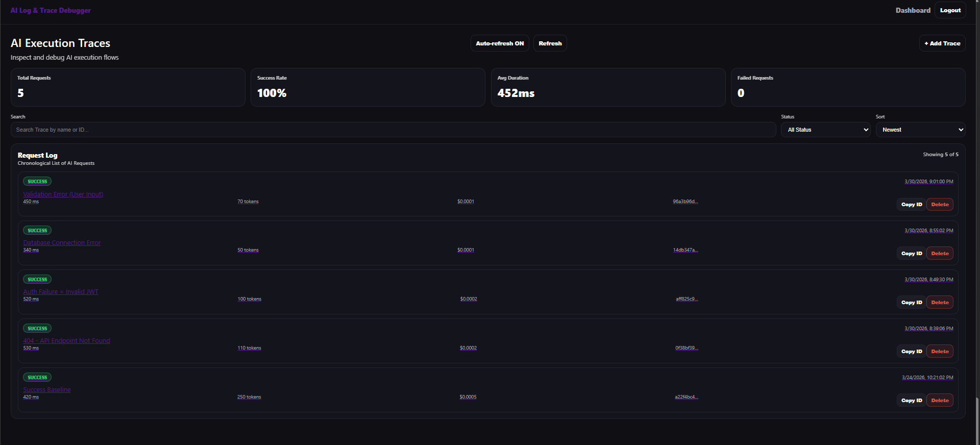This screenshot has width=980, height=445.
Task: Click the Refresh button
Action: click(x=550, y=43)
